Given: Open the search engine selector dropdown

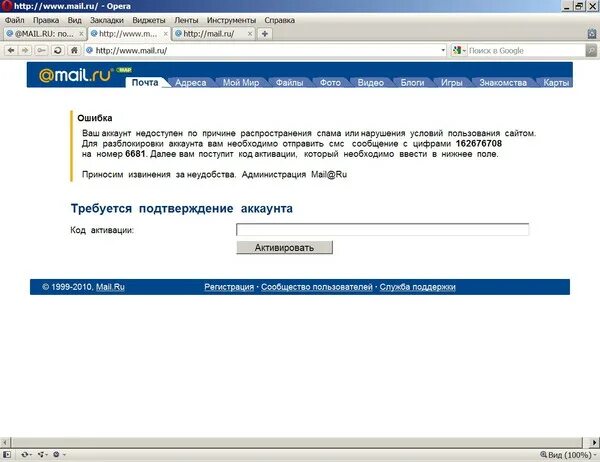Looking at the screenshot, I should [x=459, y=51].
